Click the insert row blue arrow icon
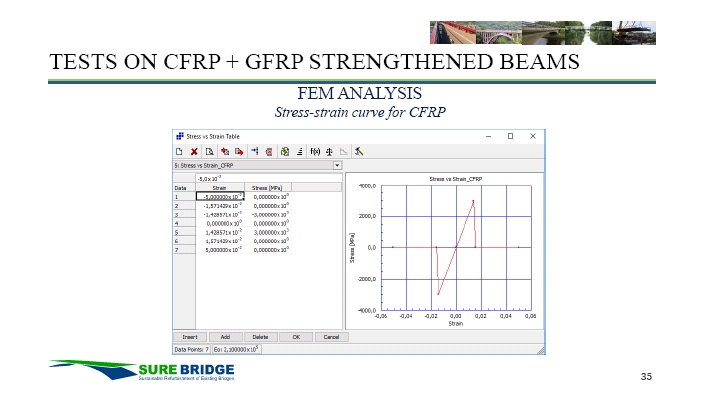This screenshot has height=396, width=704. coord(255,152)
